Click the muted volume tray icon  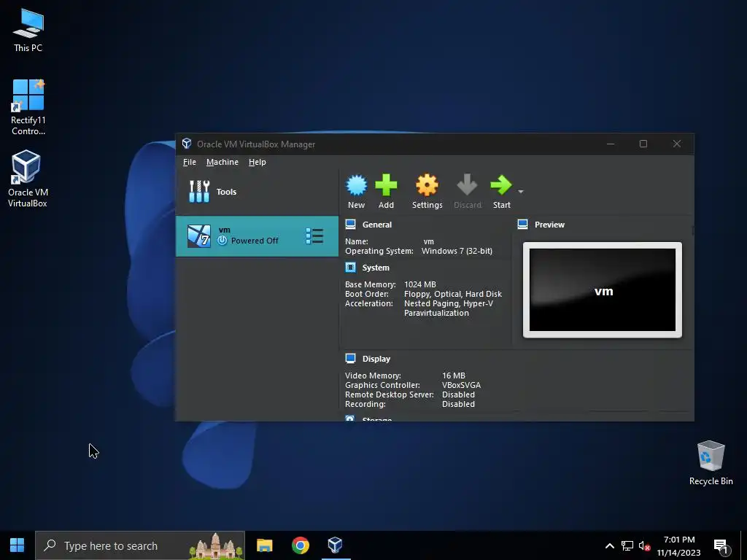pyautogui.click(x=645, y=545)
